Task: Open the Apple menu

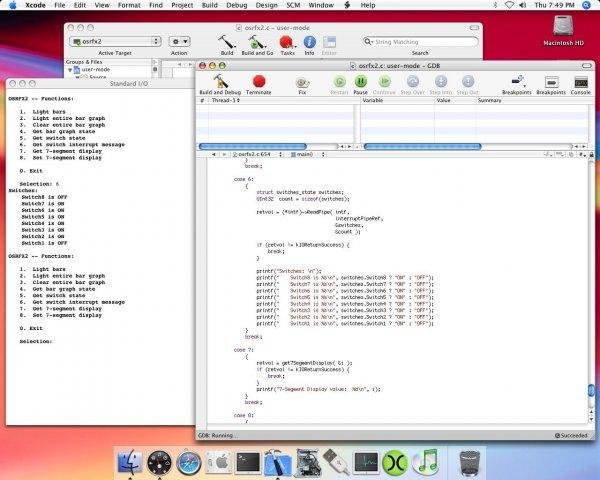Action: click(13, 5)
